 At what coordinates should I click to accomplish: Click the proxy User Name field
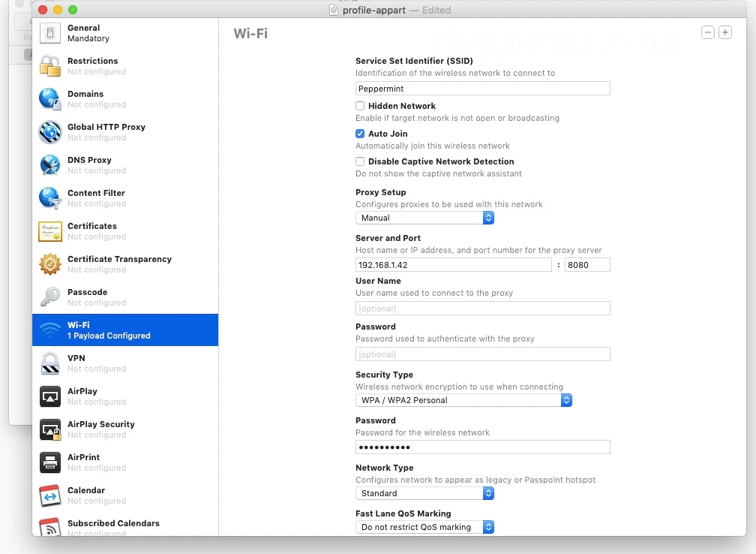click(x=483, y=309)
